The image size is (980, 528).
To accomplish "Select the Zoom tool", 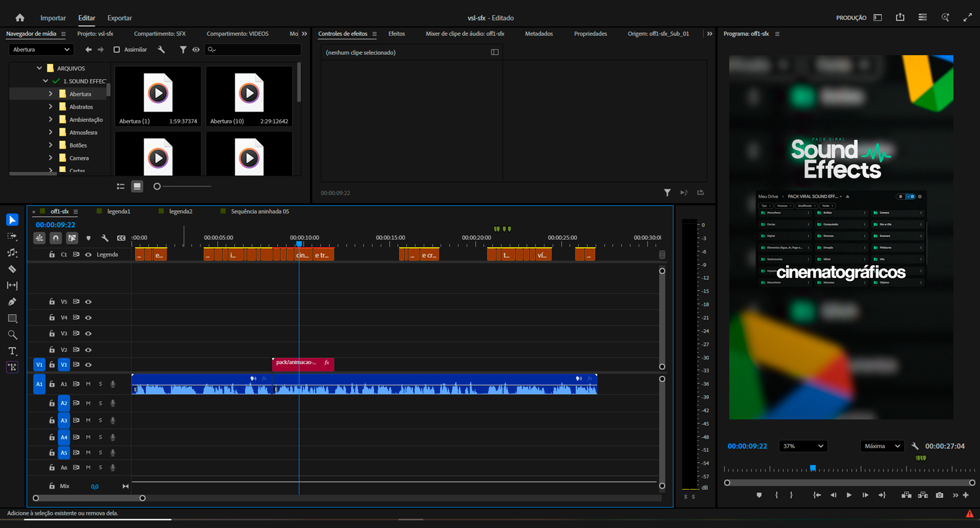I will (x=12, y=335).
